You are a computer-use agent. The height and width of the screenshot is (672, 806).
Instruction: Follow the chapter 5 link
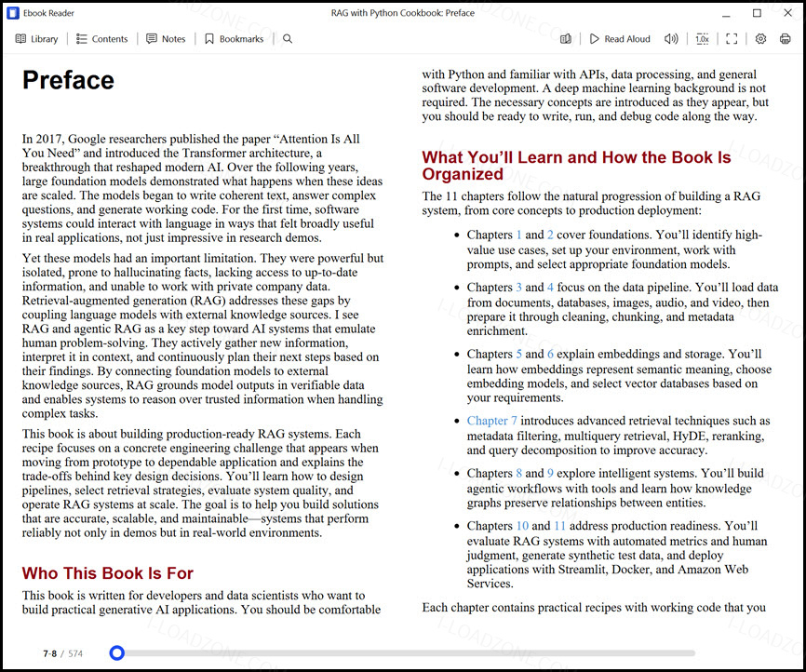(518, 354)
